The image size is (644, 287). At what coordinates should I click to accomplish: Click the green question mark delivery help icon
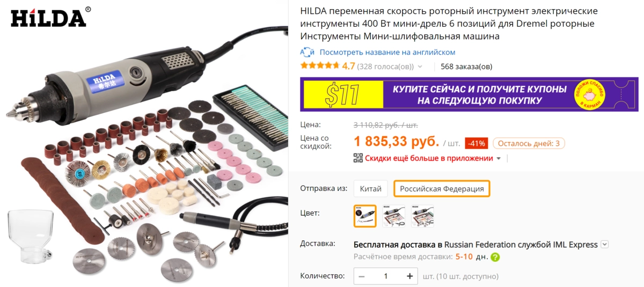[x=495, y=257]
